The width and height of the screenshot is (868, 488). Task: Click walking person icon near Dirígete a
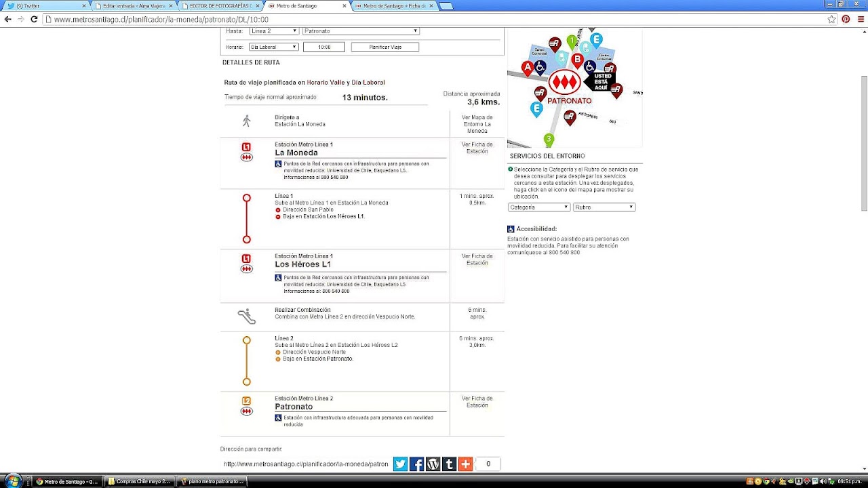[246, 121]
